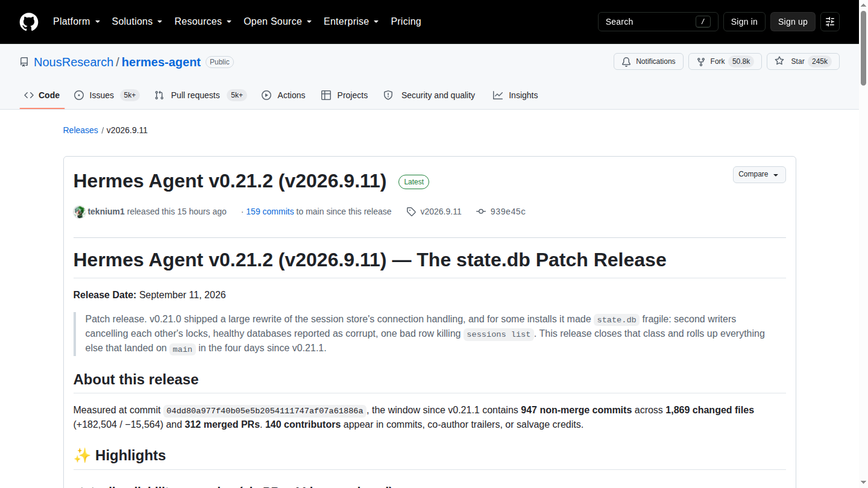Click the Release Date September 11, 2026 text
The width and height of the screenshot is (868, 488).
coord(149,295)
